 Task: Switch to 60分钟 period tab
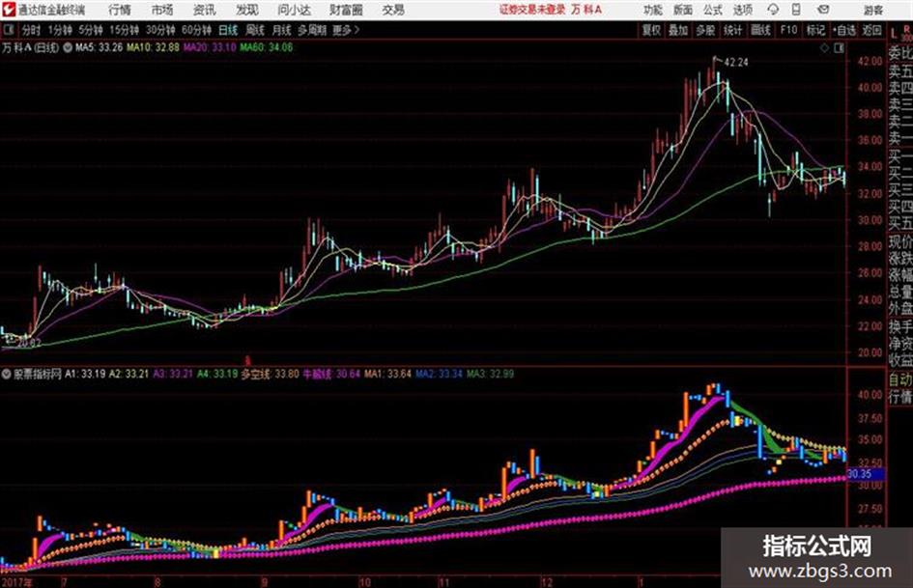pos(196,30)
